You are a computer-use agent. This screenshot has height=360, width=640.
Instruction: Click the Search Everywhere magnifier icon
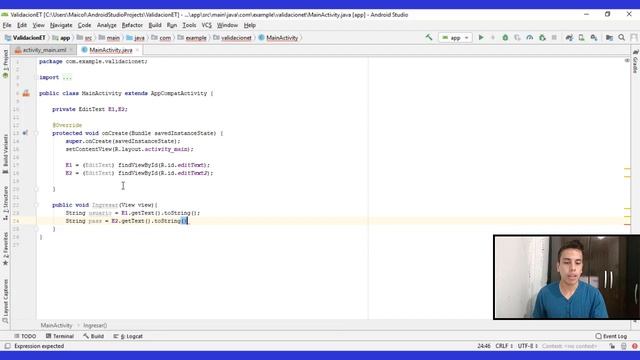(x=622, y=38)
